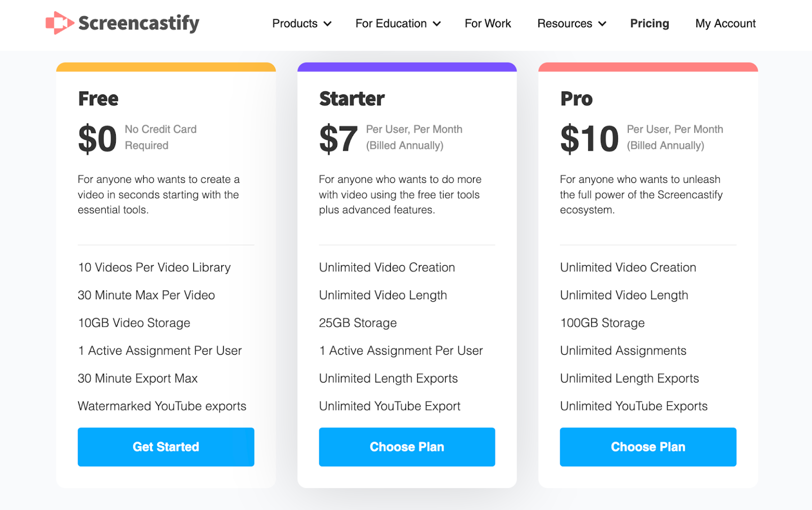Open the Products menu item
The height and width of the screenshot is (510, 812).
(x=295, y=23)
